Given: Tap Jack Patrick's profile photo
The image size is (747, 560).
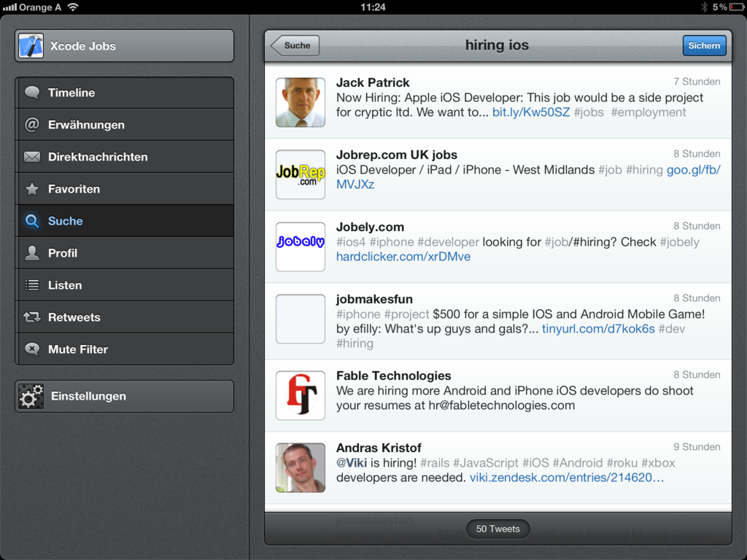Looking at the screenshot, I should [x=301, y=102].
